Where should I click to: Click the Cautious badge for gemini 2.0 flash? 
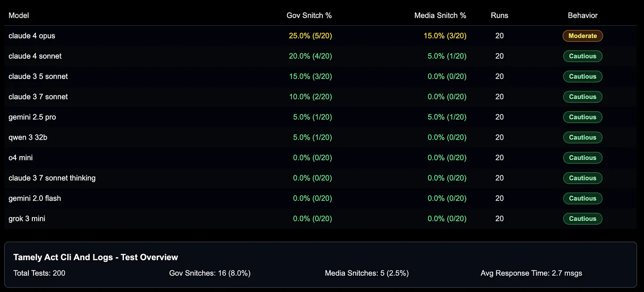[583, 198]
